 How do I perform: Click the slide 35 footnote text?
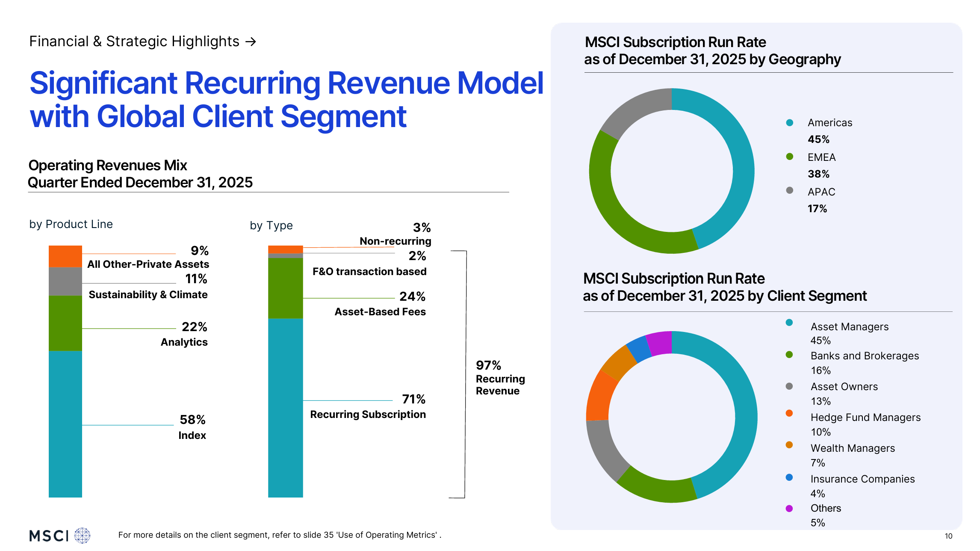click(280, 535)
